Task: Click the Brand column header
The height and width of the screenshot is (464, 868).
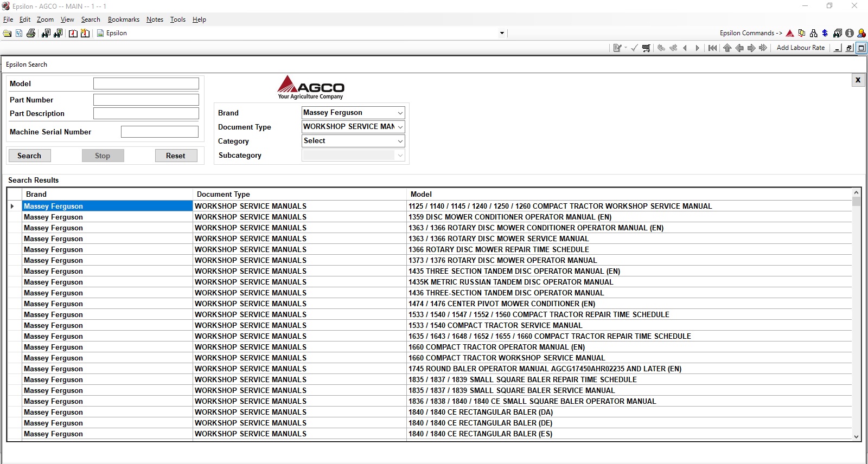Action: coord(107,194)
